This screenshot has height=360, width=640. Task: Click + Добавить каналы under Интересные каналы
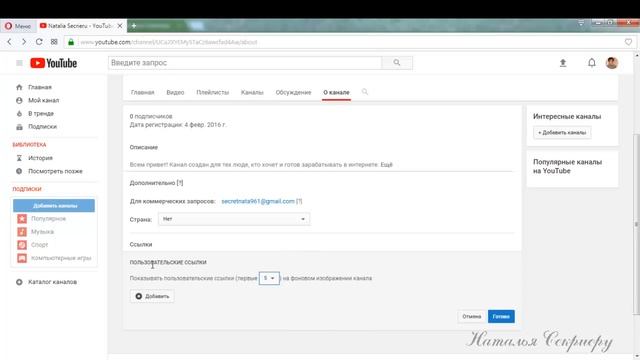[x=562, y=132]
